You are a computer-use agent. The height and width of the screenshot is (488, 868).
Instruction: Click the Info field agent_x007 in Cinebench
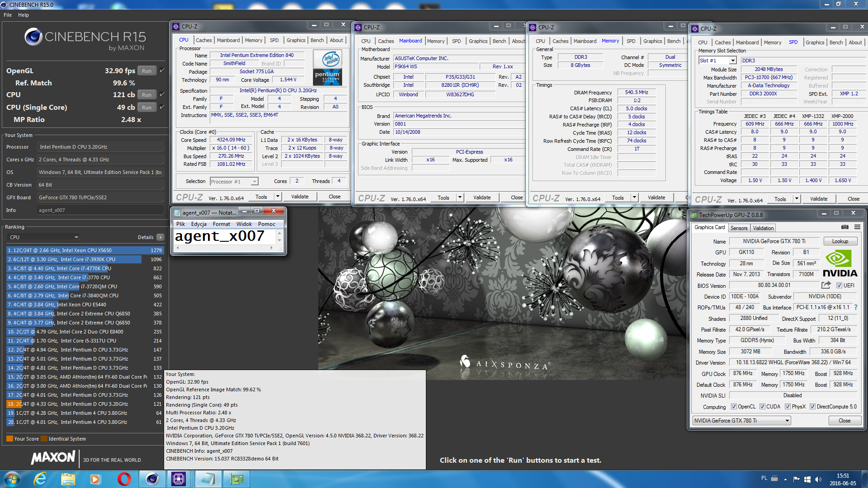point(100,210)
